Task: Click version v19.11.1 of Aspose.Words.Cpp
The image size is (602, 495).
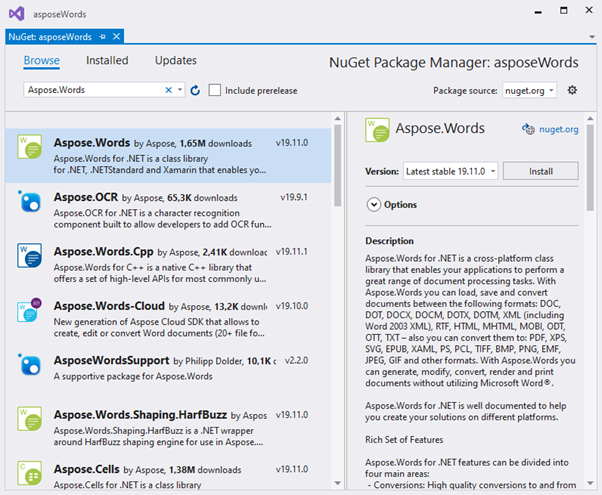Action: tap(292, 252)
